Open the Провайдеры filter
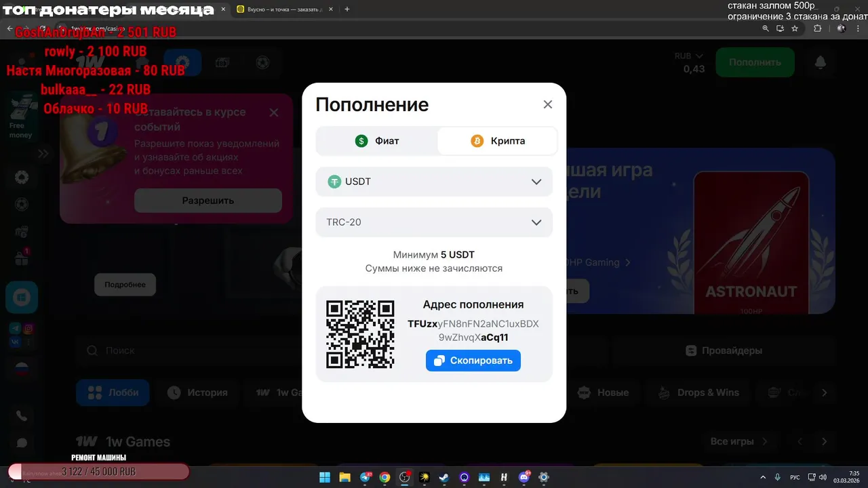Screen dimensions: 868x488 click(724, 350)
